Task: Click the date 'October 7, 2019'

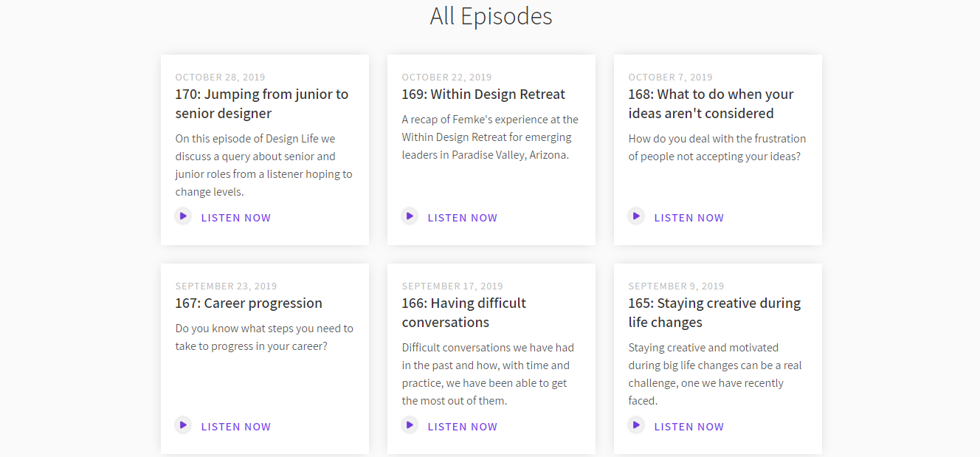Action: click(x=671, y=77)
